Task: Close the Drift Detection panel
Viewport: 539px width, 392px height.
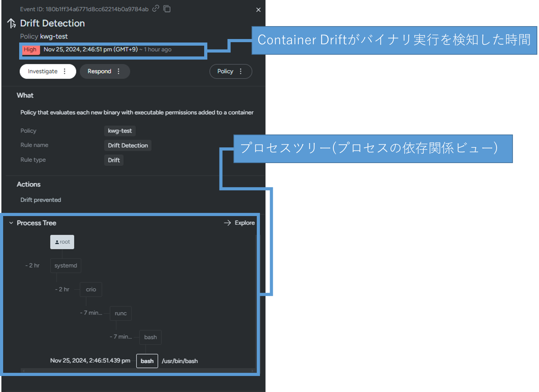Action: (258, 10)
